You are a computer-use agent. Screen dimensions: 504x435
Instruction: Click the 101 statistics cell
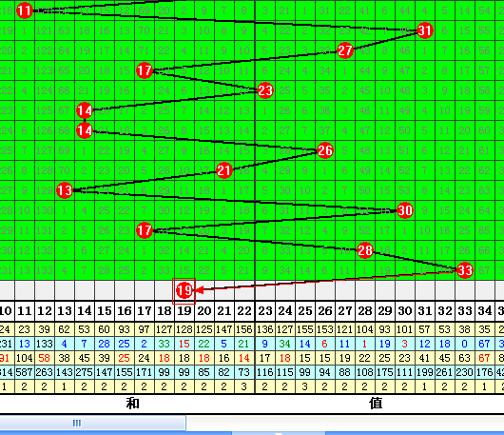(x=405, y=329)
